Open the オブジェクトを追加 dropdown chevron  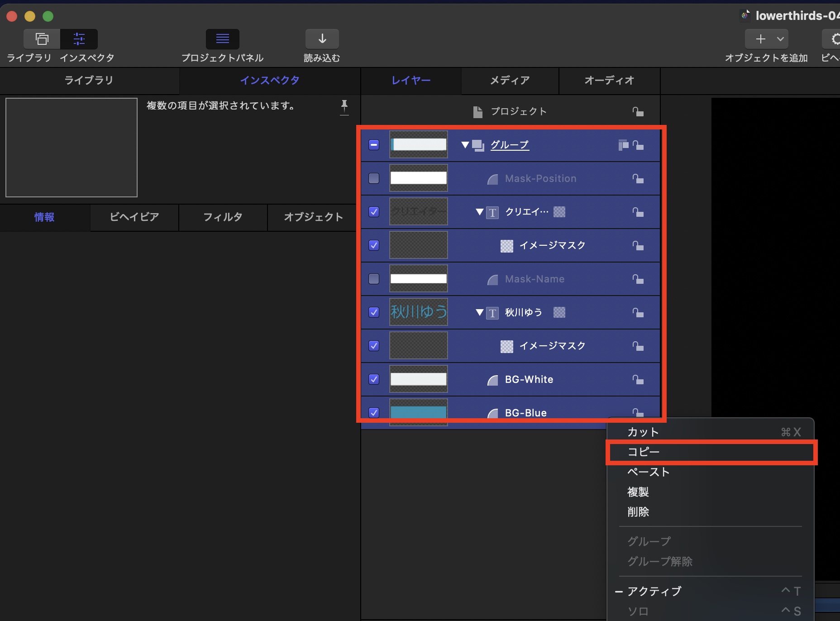click(x=780, y=39)
